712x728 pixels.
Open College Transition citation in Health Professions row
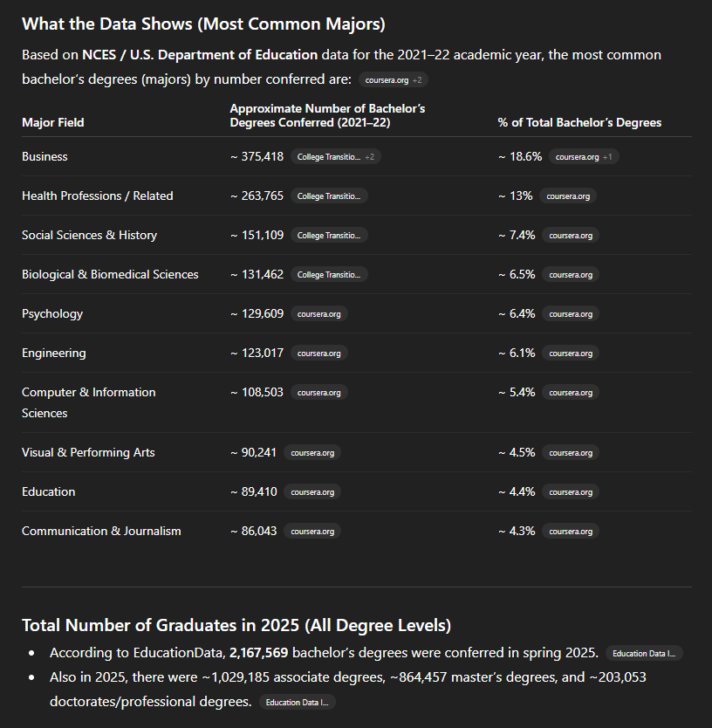[329, 196]
